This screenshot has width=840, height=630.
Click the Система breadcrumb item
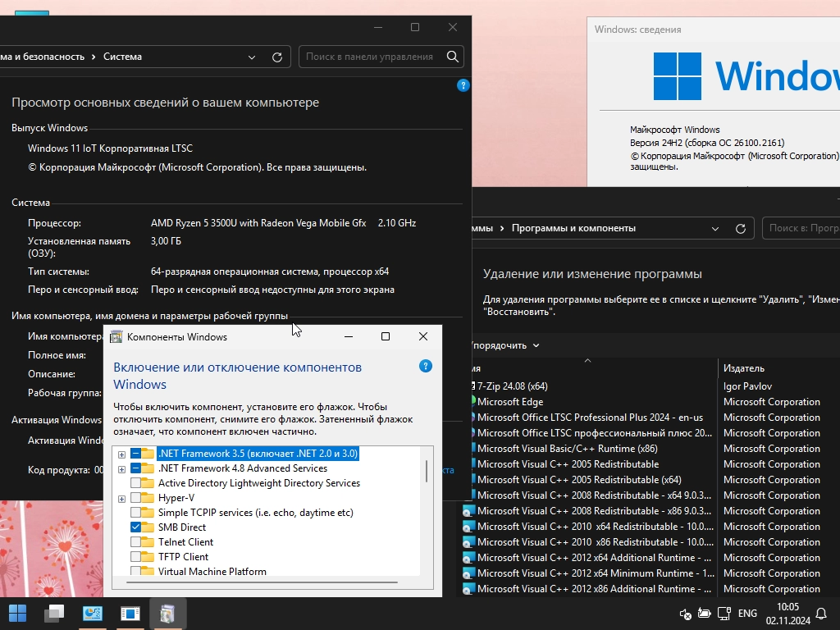pyautogui.click(x=122, y=57)
